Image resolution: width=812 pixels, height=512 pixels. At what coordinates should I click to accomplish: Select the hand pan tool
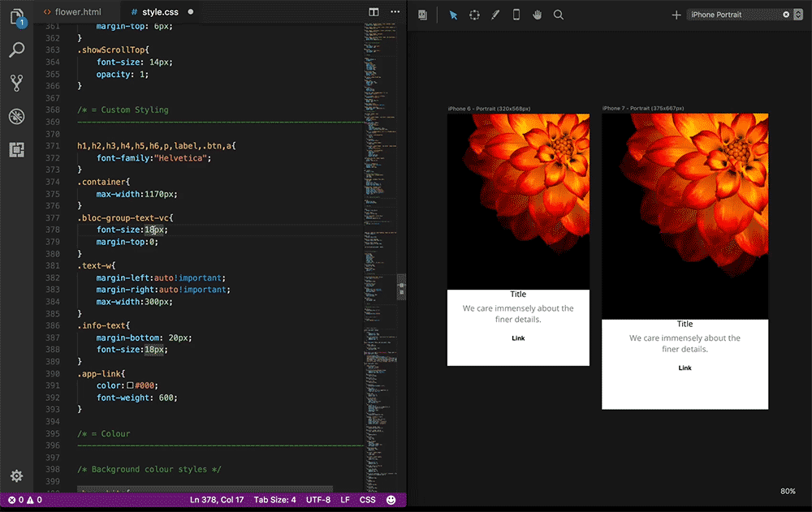(x=537, y=15)
